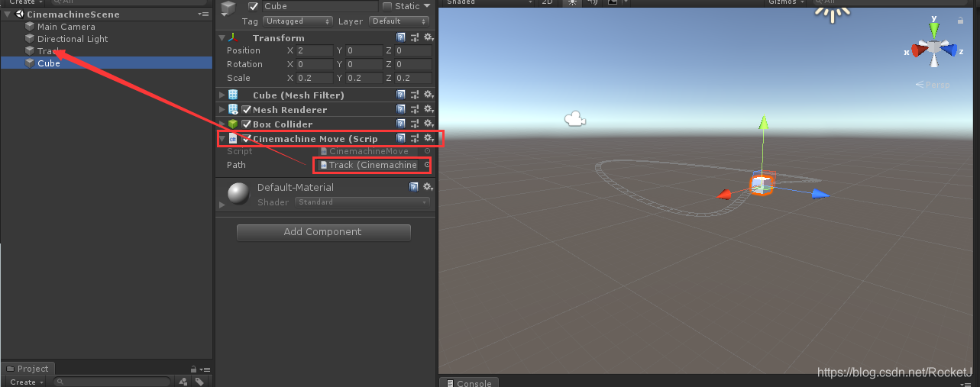Click Scale Y input field

364,78
